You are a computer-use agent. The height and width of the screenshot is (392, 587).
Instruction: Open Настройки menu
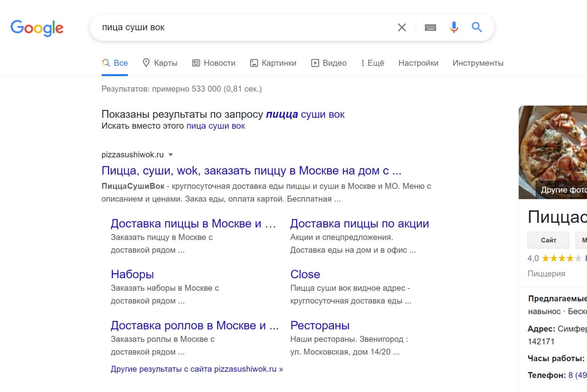[418, 63]
